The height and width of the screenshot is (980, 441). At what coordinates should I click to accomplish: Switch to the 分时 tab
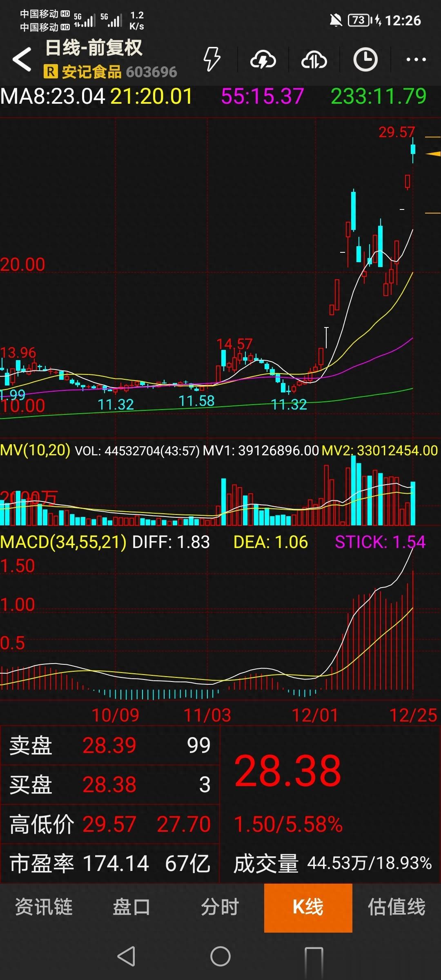click(220, 907)
